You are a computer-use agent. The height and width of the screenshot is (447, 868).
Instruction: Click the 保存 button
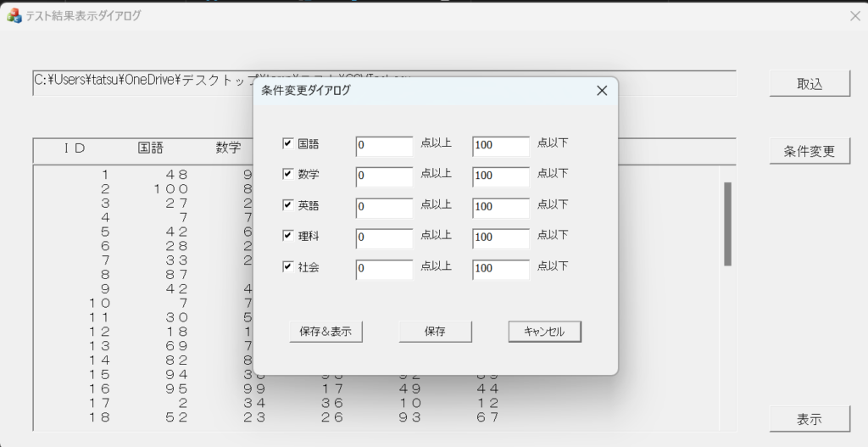coord(435,332)
